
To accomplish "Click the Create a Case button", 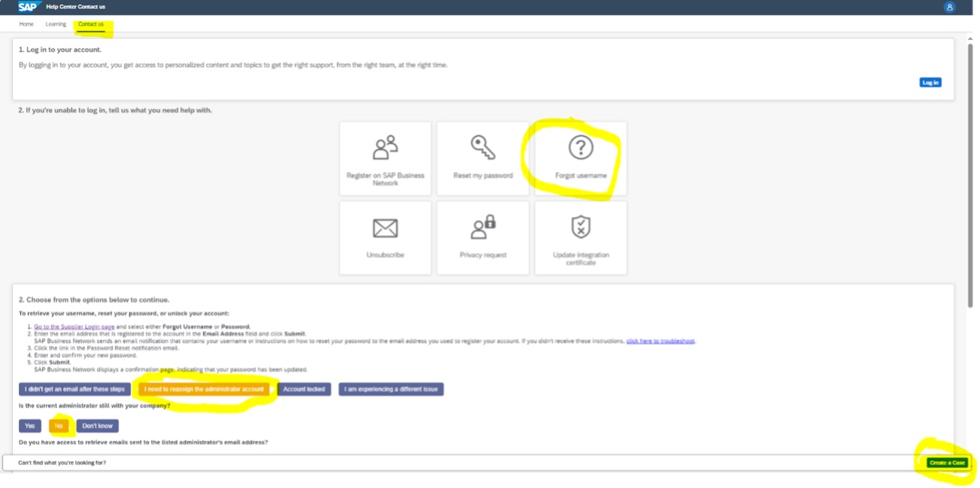I will click(x=947, y=462).
